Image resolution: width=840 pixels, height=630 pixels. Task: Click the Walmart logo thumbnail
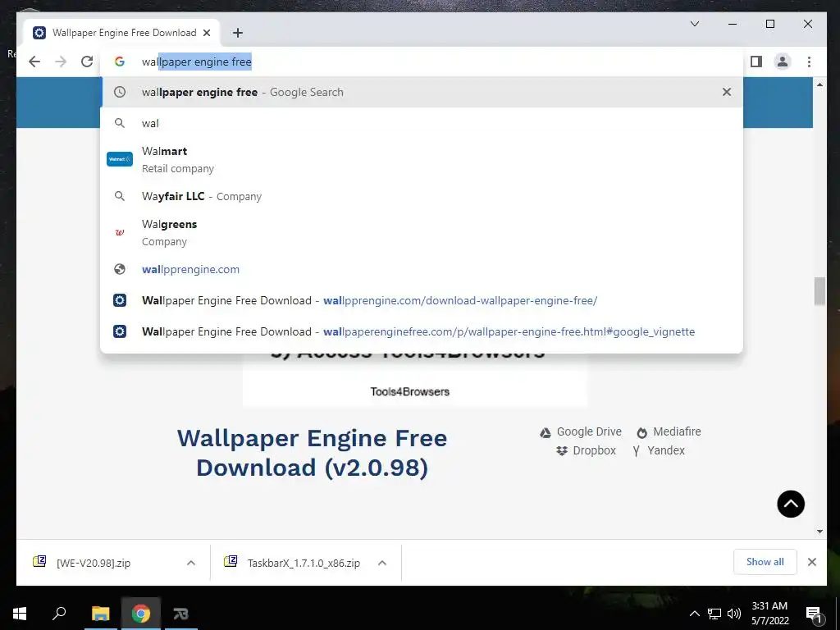120,159
